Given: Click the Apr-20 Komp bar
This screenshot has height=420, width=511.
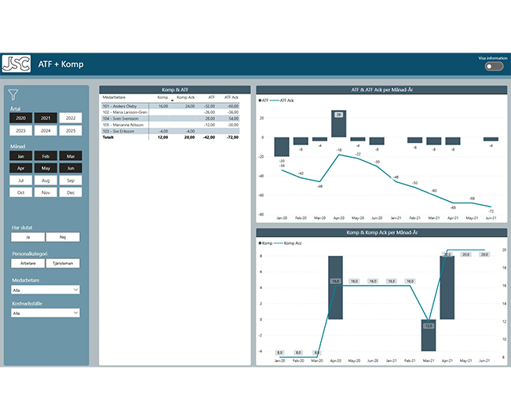Looking at the screenshot, I should tap(335, 287).
